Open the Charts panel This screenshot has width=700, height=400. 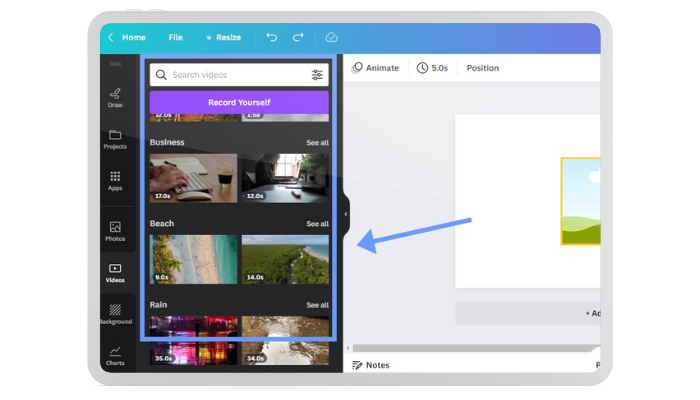115,356
